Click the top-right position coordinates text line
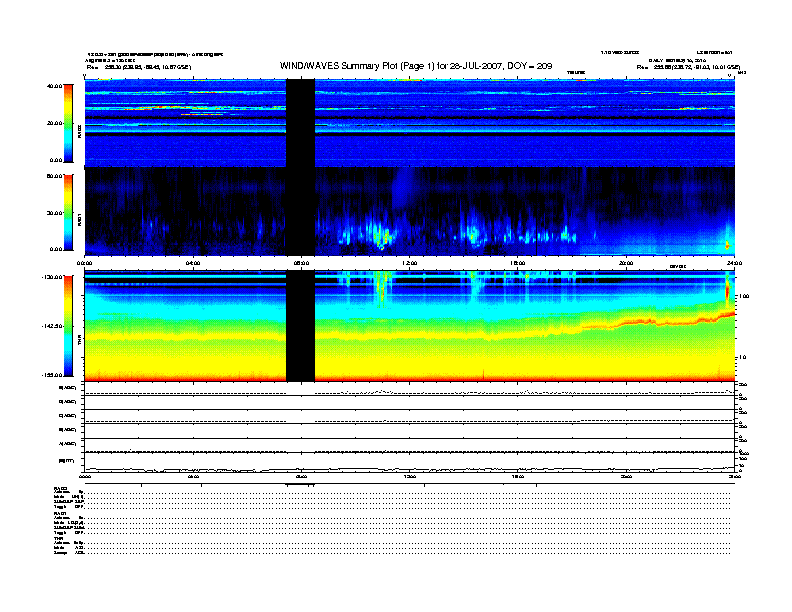 coord(688,67)
